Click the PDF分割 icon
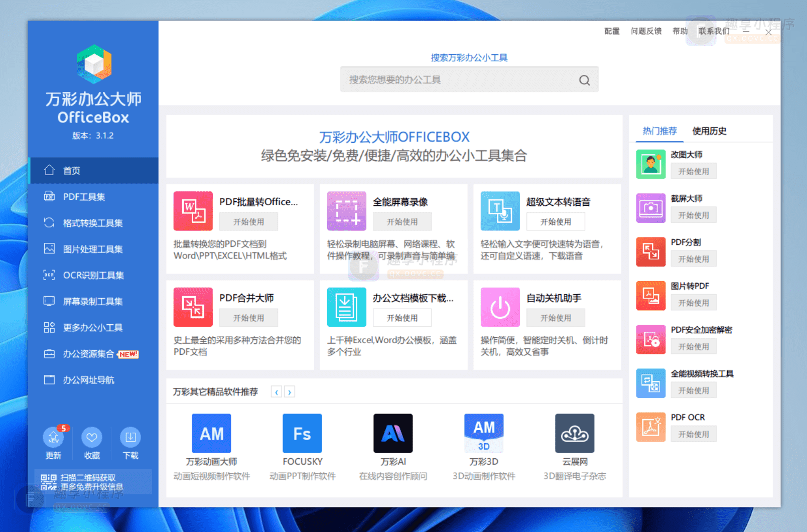This screenshot has height=532, width=807. click(651, 251)
